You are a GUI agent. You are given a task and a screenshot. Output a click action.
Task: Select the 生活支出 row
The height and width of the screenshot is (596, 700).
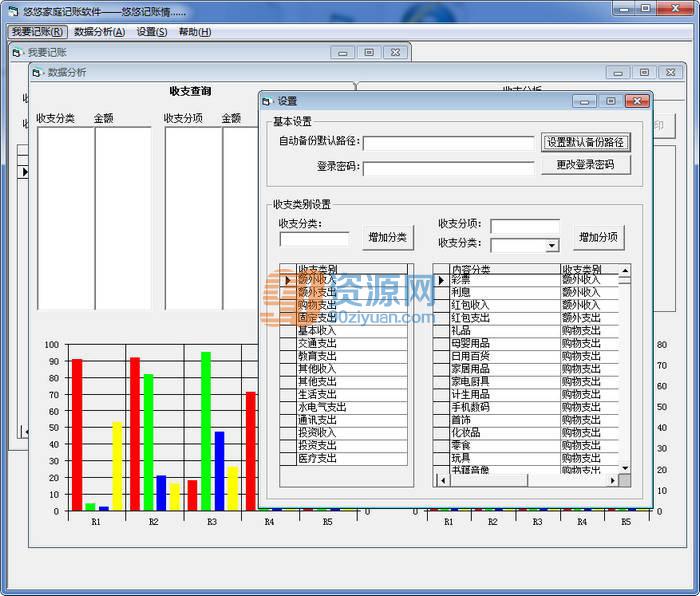pyautogui.click(x=343, y=395)
